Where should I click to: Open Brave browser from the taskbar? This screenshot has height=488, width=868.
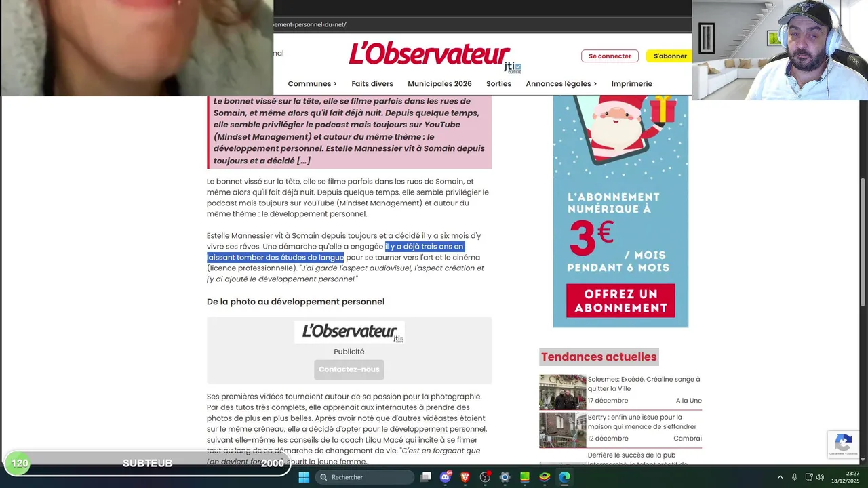coord(465,477)
